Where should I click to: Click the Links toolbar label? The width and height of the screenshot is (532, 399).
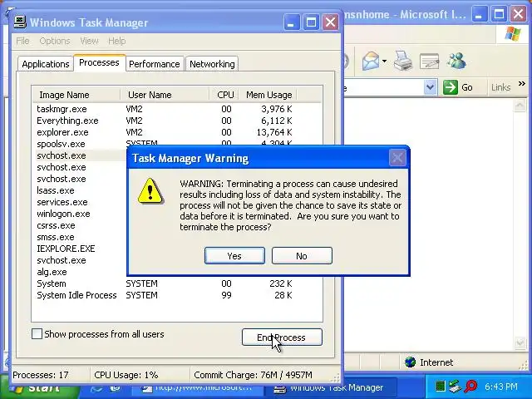click(x=500, y=87)
